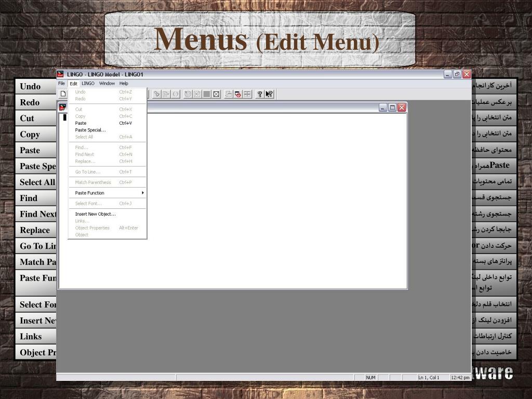Click the Tile windows toolbar icon

pyautogui.click(x=247, y=94)
